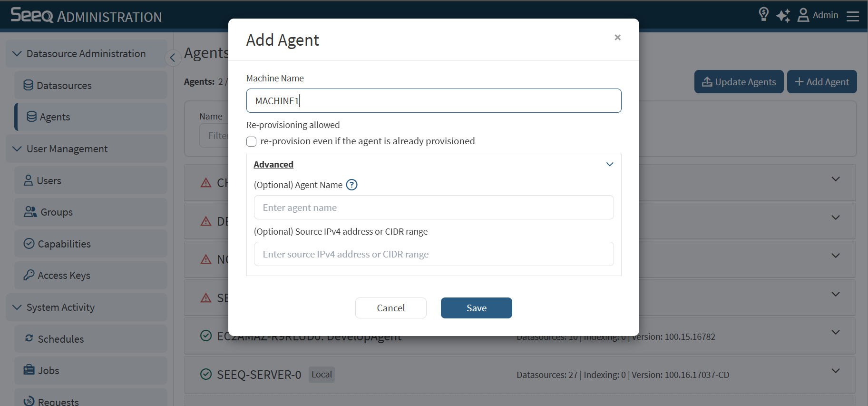Click the Cancel button

coord(390,308)
